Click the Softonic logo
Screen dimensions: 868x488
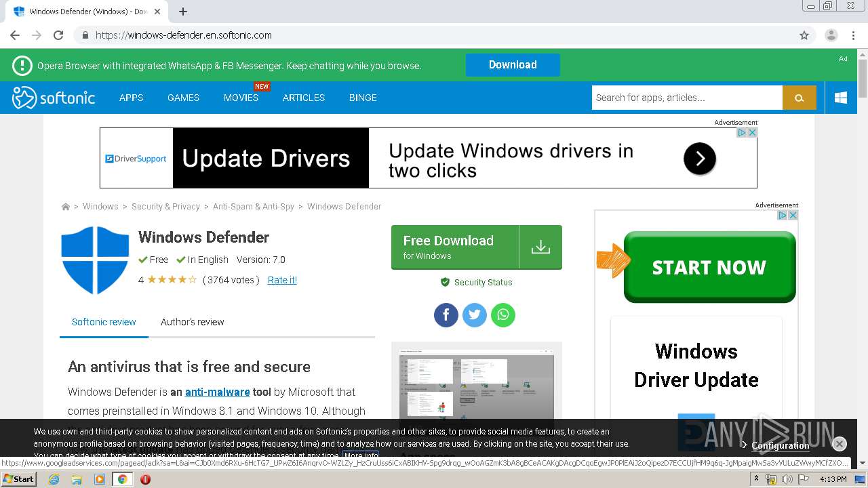point(54,98)
